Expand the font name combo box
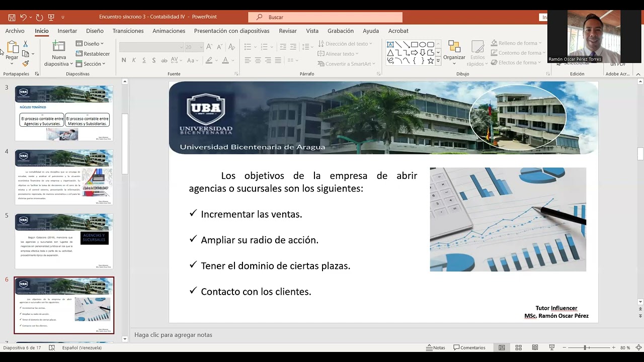 click(181, 47)
